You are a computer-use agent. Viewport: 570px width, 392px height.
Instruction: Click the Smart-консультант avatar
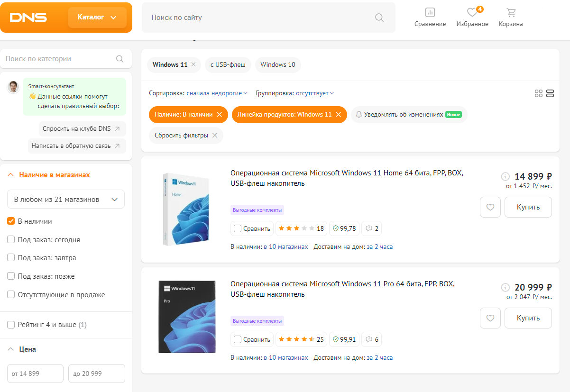(13, 87)
